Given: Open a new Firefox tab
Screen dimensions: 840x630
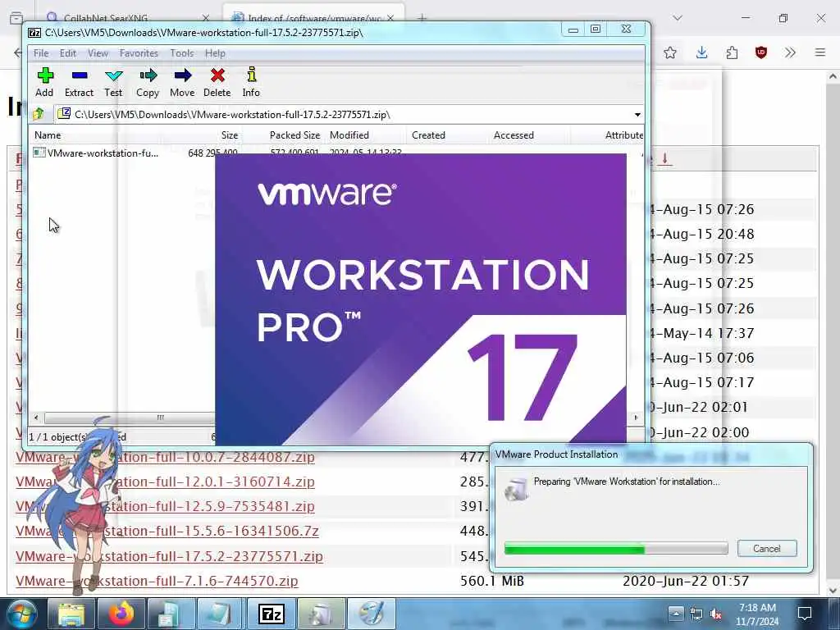Looking at the screenshot, I should (x=422, y=18).
